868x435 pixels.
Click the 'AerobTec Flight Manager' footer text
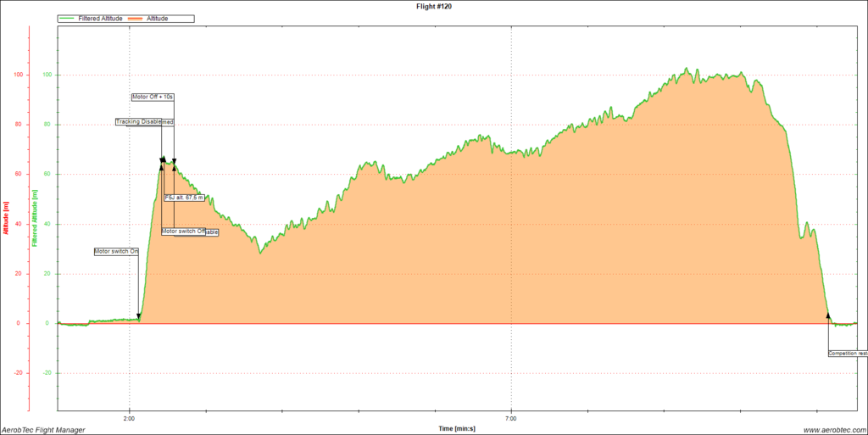coord(42,430)
